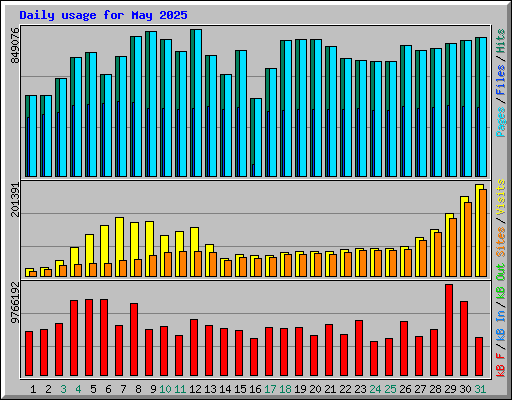
Task: Click the cyan hits bar for day 9
Action: point(153,104)
